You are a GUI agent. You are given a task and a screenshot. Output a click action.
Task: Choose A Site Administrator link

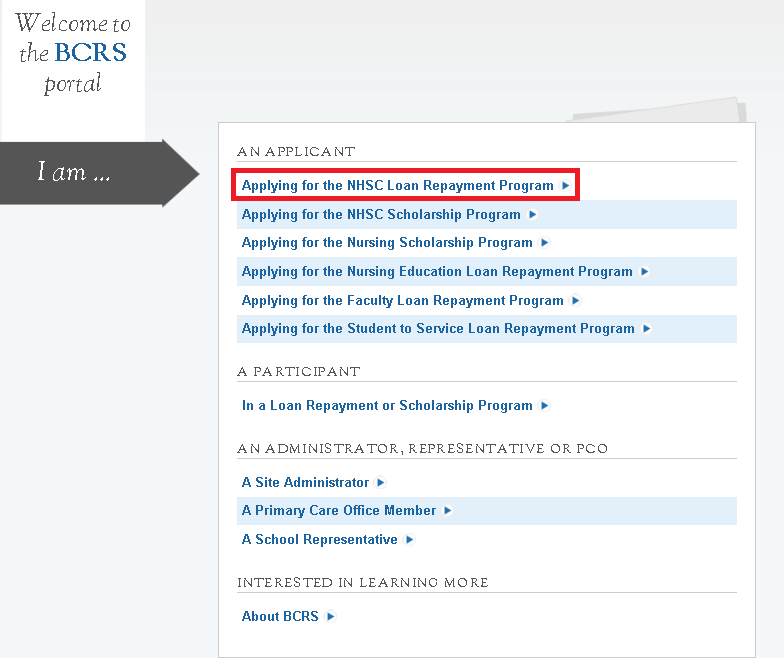(305, 482)
